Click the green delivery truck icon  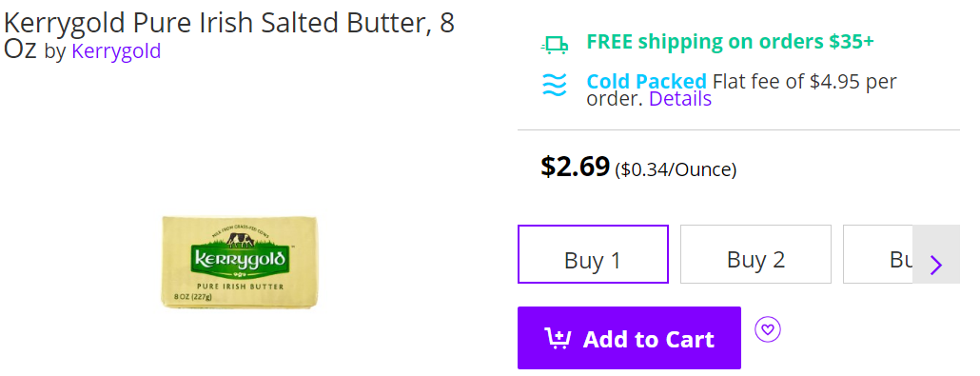point(555,45)
